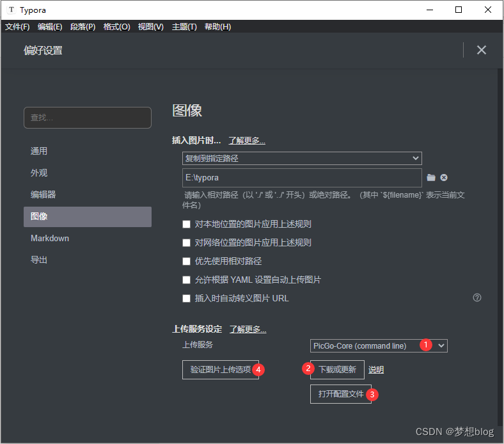Toggle auto escape image URL checkbox
The width and height of the screenshot is (504, 444).
186,299
